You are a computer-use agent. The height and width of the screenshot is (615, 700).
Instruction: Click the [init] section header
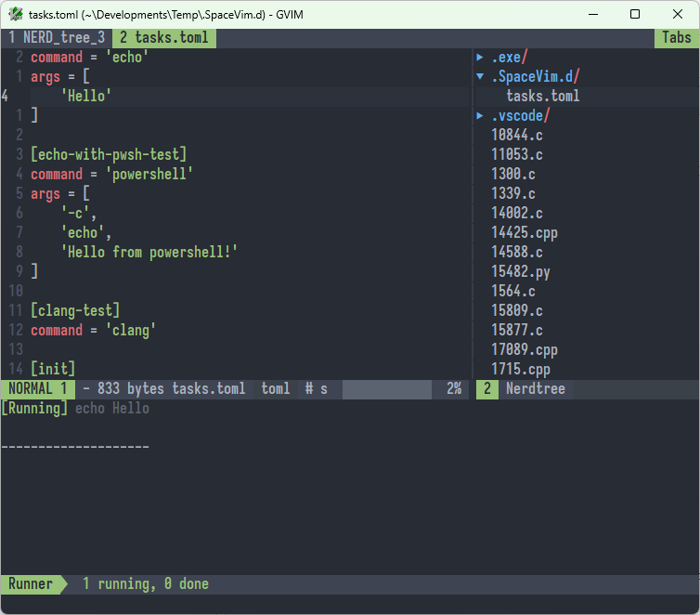53,370
